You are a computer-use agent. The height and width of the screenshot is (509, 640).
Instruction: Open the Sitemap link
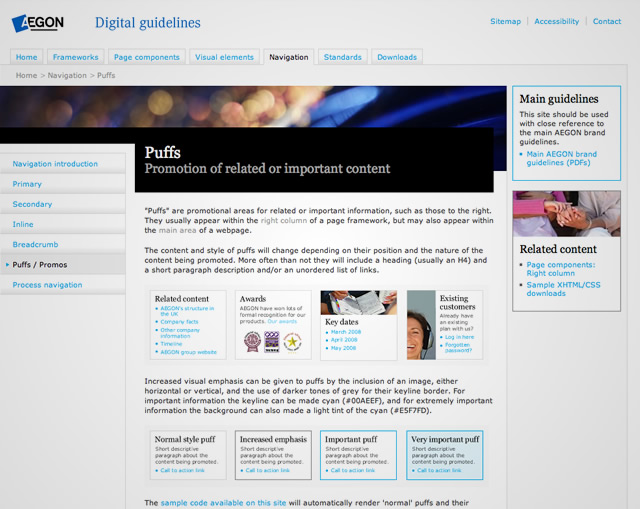tap(505, 21)
